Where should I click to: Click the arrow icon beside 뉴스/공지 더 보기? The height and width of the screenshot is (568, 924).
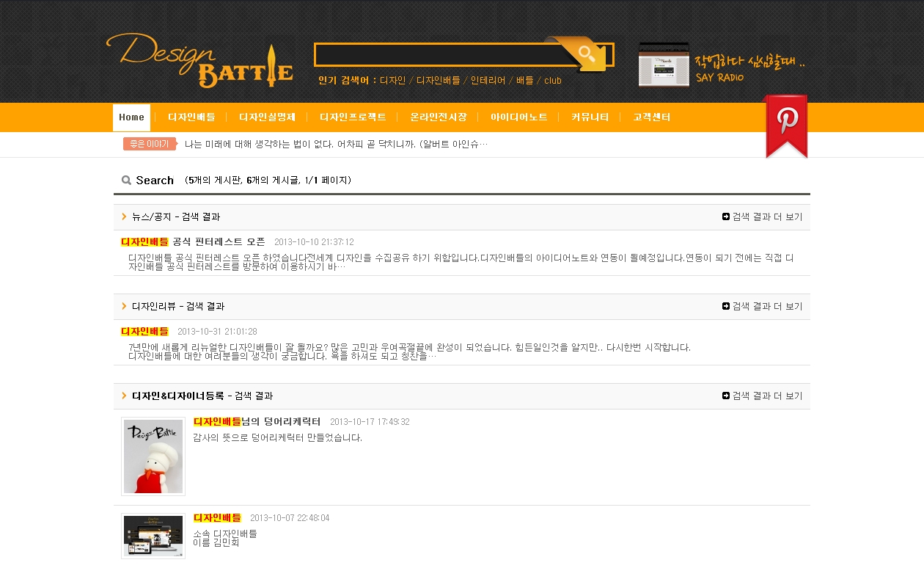726,217
